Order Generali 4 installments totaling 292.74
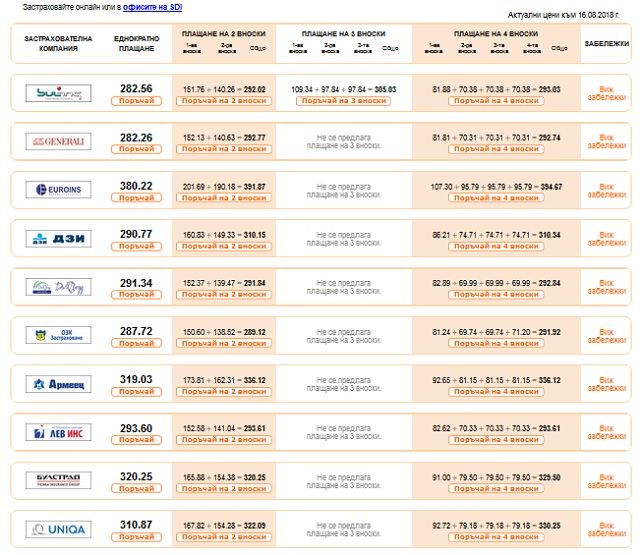Screen dimensions: 640x555 pyautogui.click(x=496, y=149)
